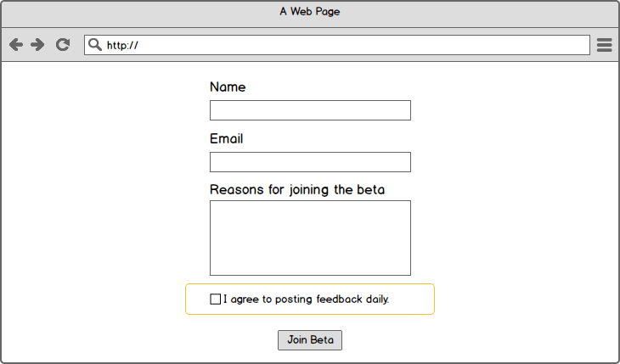Open the browser hamburger menu

click(x=604, y=45)
